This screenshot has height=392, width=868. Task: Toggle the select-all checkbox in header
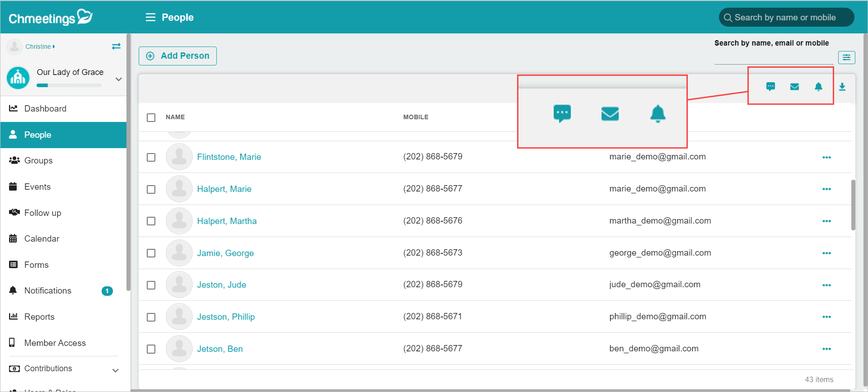coord(151,117)
